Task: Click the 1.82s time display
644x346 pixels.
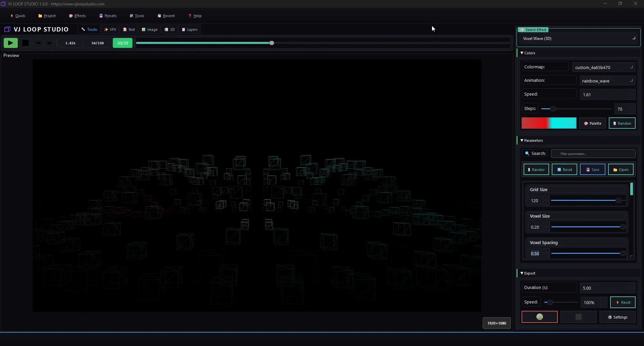Action: pyautogui.click(x=70, y=43)
